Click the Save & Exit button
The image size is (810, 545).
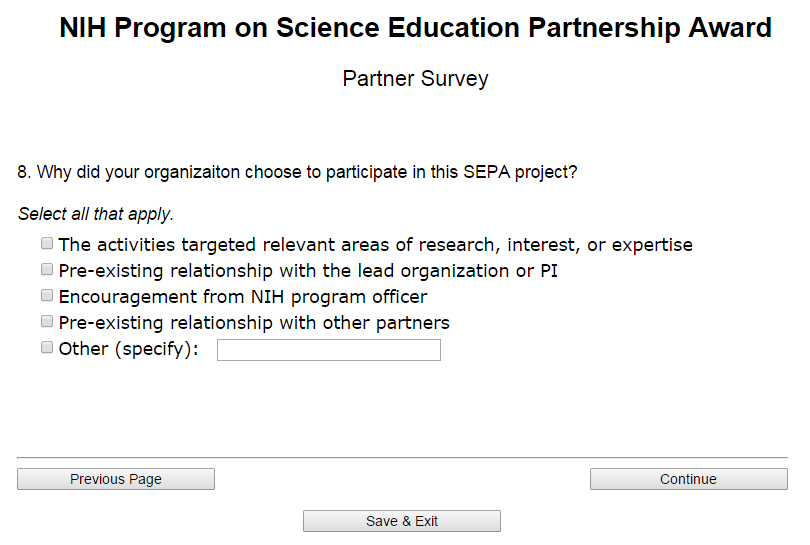coord(402,521)
